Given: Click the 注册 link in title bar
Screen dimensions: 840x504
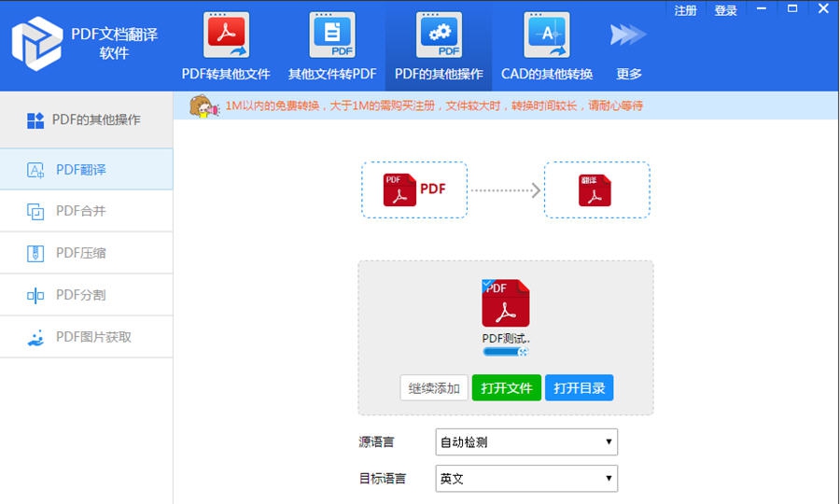Looking at the screenshot, I should [x=685, y=10].
